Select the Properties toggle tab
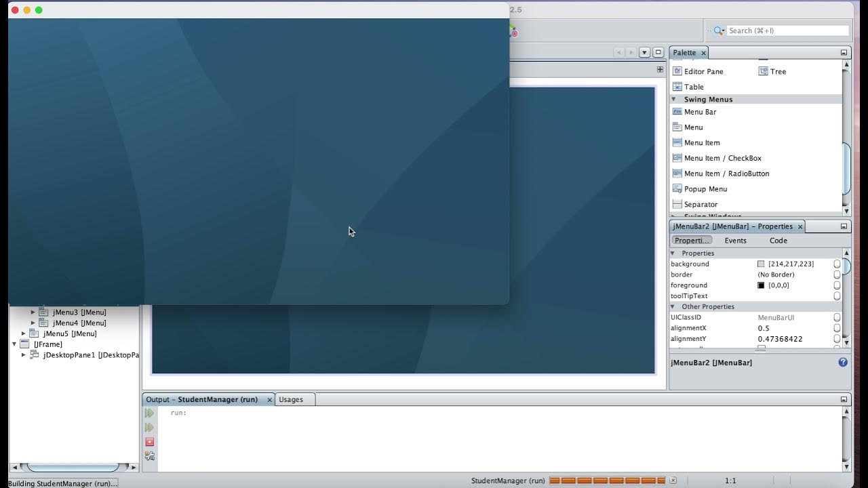This screenshot has width=868, height=488. pos(692,241)
